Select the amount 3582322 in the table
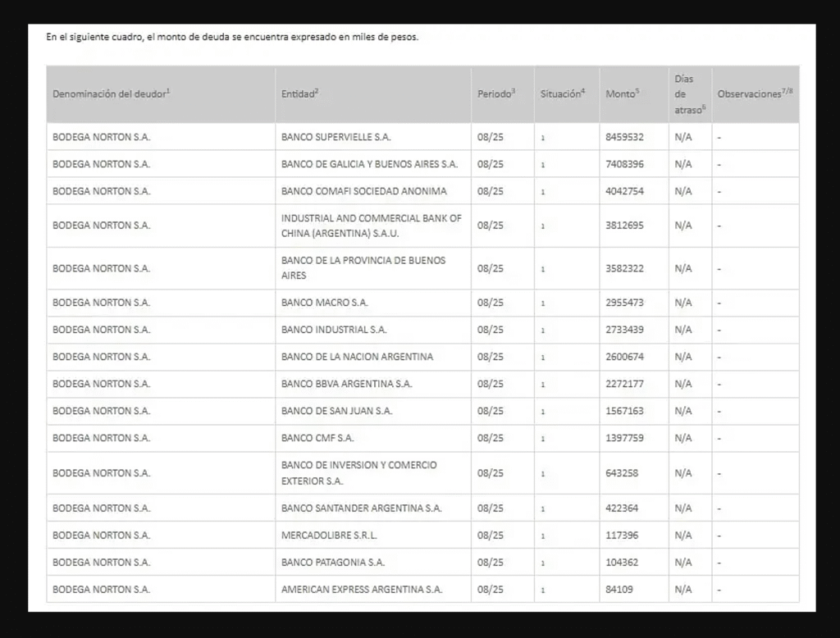840x638 pixels. pos(624,268)
